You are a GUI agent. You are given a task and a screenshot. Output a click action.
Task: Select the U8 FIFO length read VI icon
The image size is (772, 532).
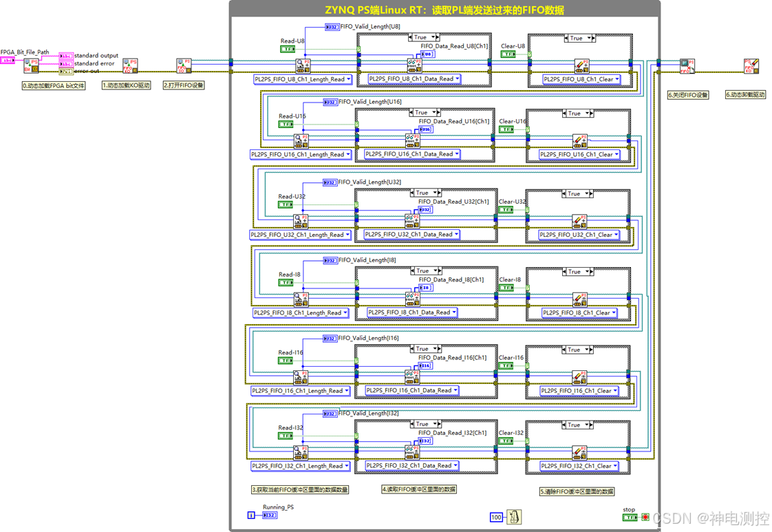(303, 66)
